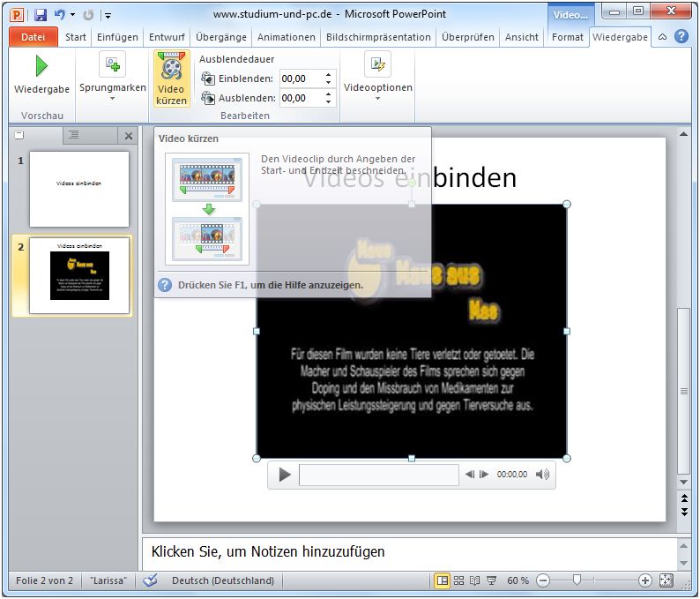Select slide 2 thumbnail

click(x=79, y=275)
